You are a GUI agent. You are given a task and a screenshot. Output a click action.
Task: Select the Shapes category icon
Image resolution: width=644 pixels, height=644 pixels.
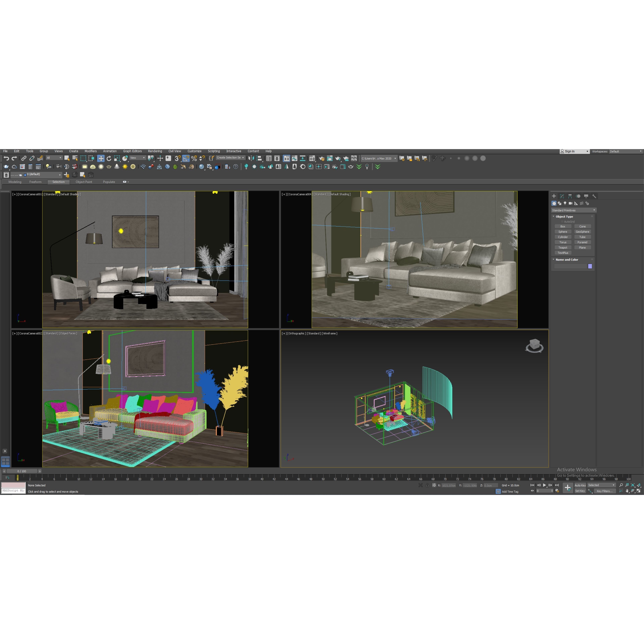560,203
